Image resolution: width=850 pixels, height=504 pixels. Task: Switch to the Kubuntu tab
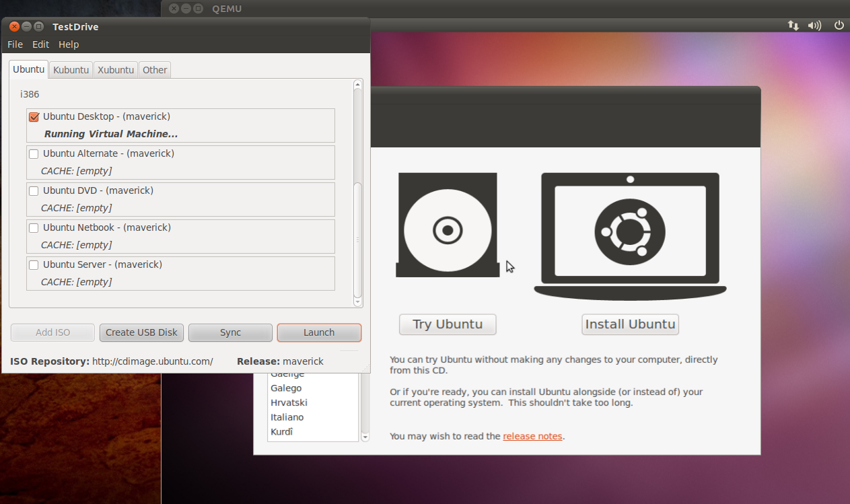pyautogui.click(x=71, y=70)
